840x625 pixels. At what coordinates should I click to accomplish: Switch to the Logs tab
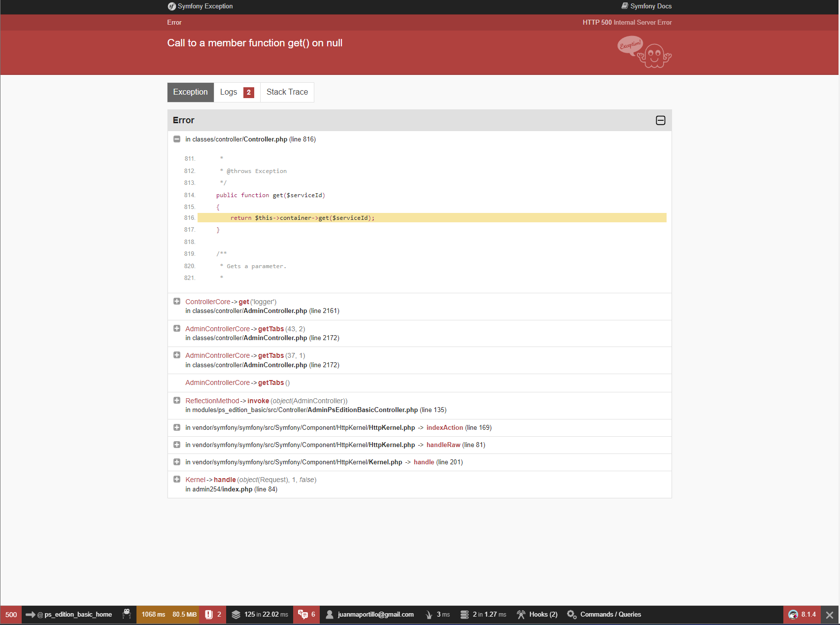coord(237,92)
